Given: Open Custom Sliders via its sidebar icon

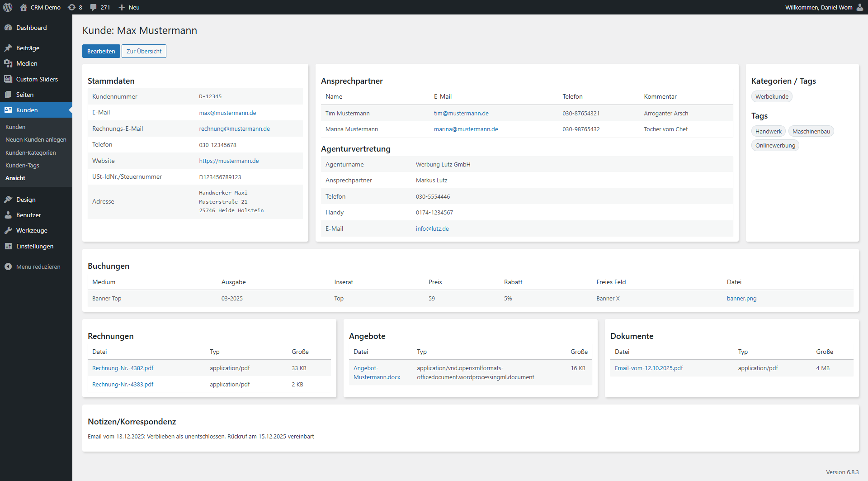Looking at the screenshot, I should pos(8,79).
